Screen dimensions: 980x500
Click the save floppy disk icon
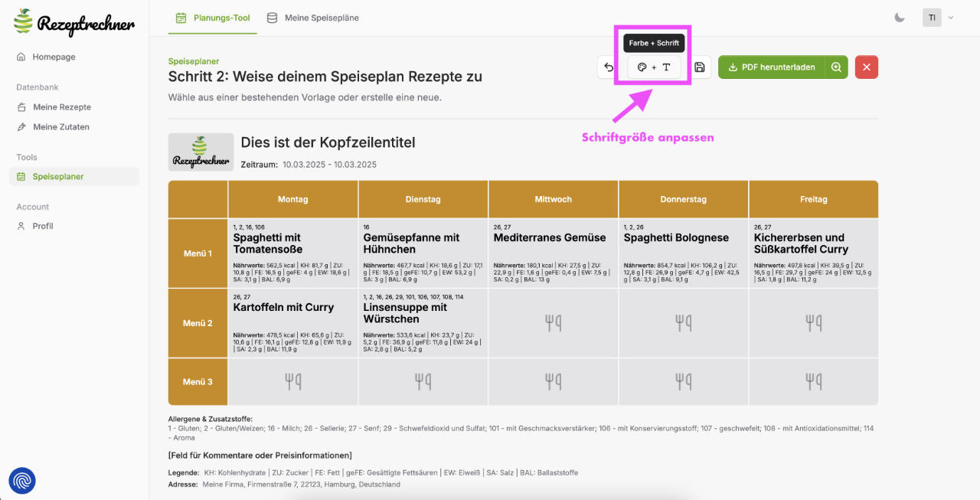point(699,67)
